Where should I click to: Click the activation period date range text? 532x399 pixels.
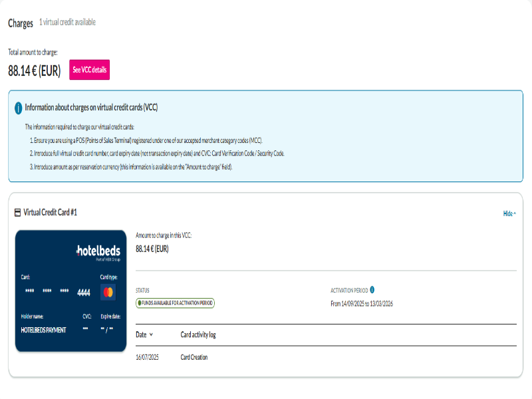362,304
